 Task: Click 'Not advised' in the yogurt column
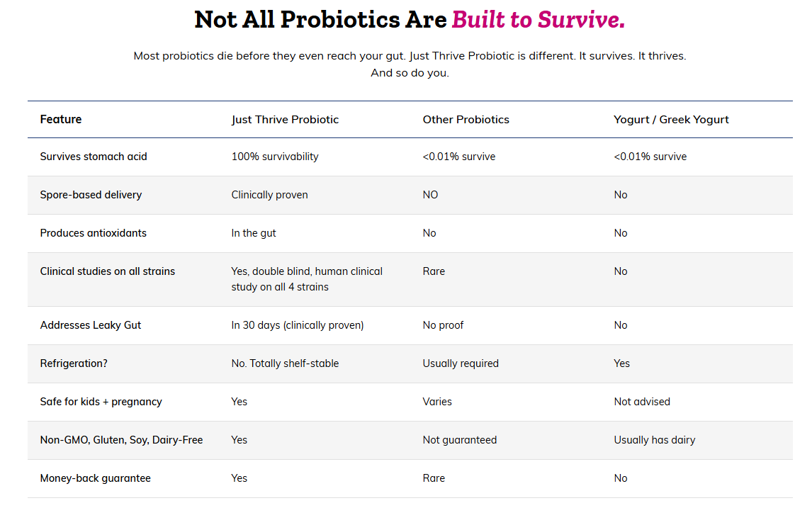pyautogui.click(x=642, y=402)
